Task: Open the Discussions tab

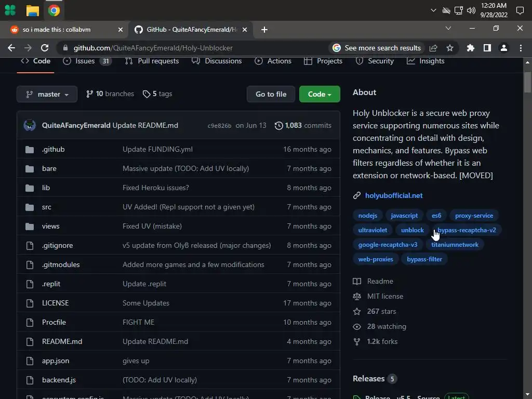Action: click(x=217, y=61)
